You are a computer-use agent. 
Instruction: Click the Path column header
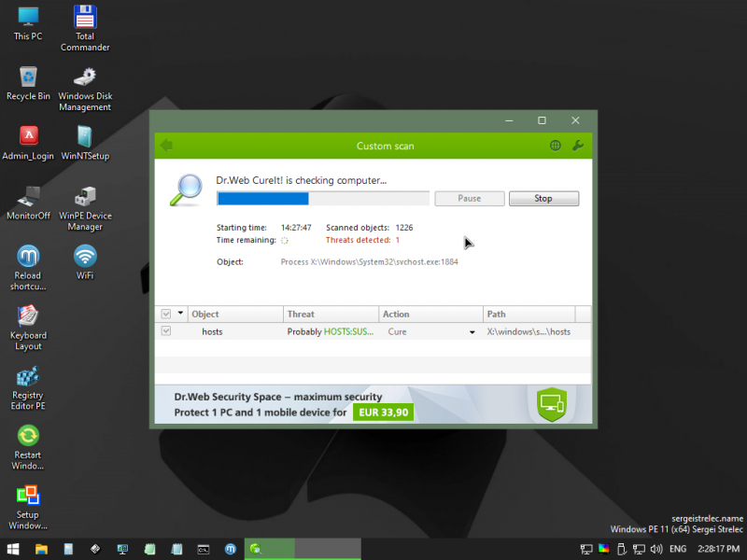point(528,315)
